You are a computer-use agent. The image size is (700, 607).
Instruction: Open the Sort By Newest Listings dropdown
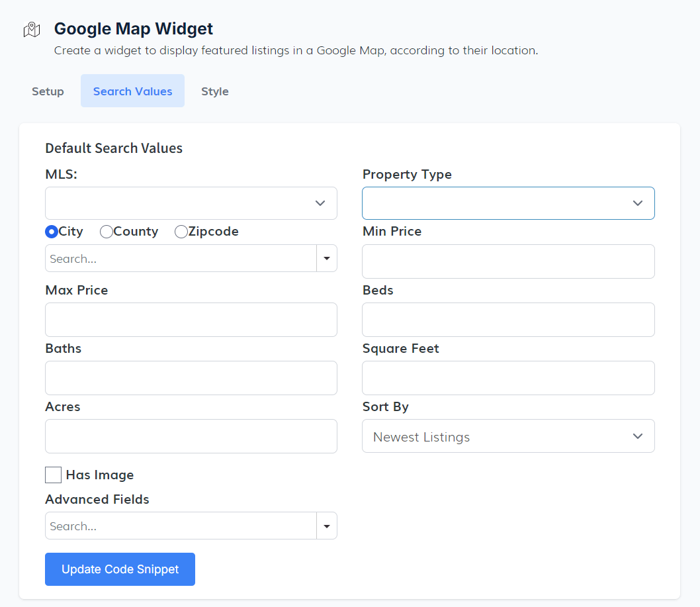(x=507, y=436)
